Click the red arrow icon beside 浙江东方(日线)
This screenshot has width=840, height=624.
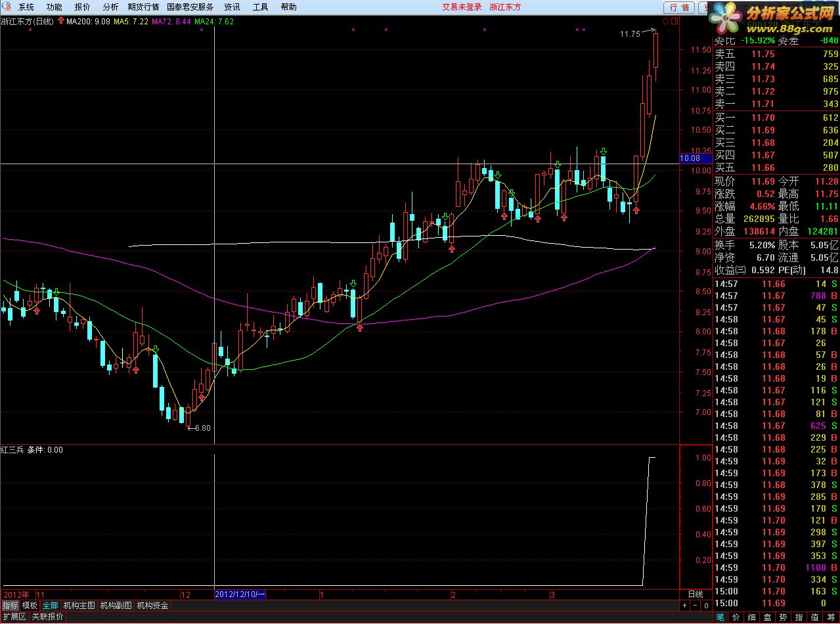[61, 21]
